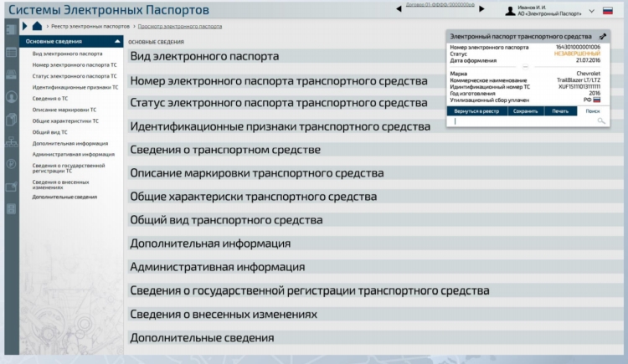
Task: Select Дополнительная информация in sidebar
Action: (x=70, y=143)
